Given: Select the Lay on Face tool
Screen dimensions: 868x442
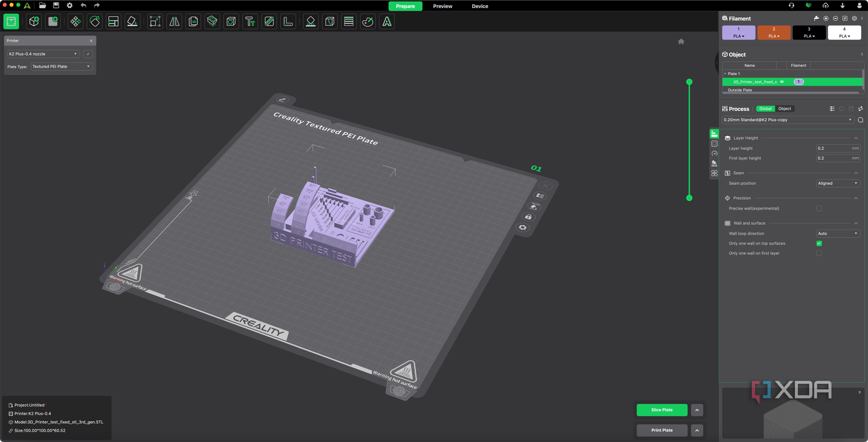Looking at the screenshot, I should (133, 21).
